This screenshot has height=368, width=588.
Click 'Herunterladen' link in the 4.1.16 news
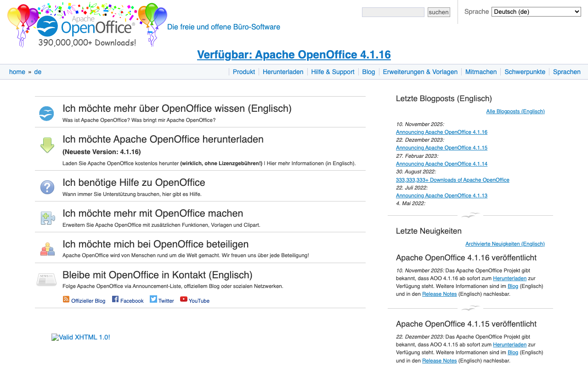click(x=509, y=278)
